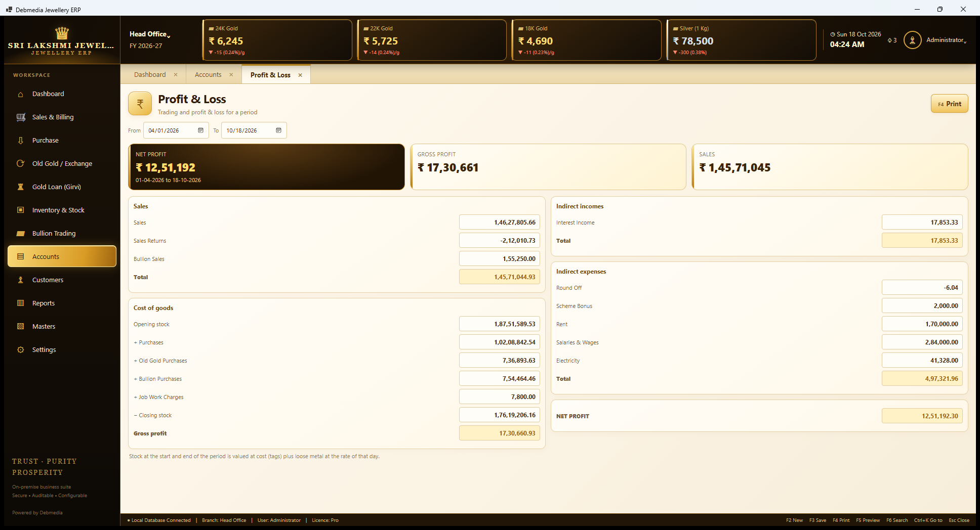The width and height of the screenshot is (980, 530).
Task: Click the Purchase sidebar icon
Action: click(x=21, y=141)
